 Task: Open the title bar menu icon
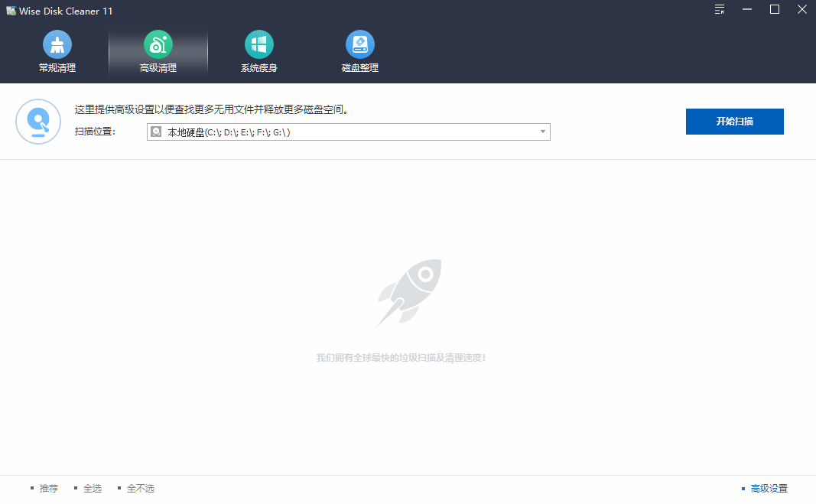(x=720, y=9)
